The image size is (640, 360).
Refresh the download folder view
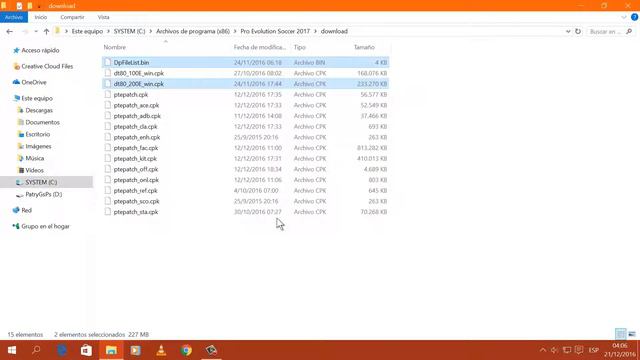pyautogui.click(x=578, y=31)
